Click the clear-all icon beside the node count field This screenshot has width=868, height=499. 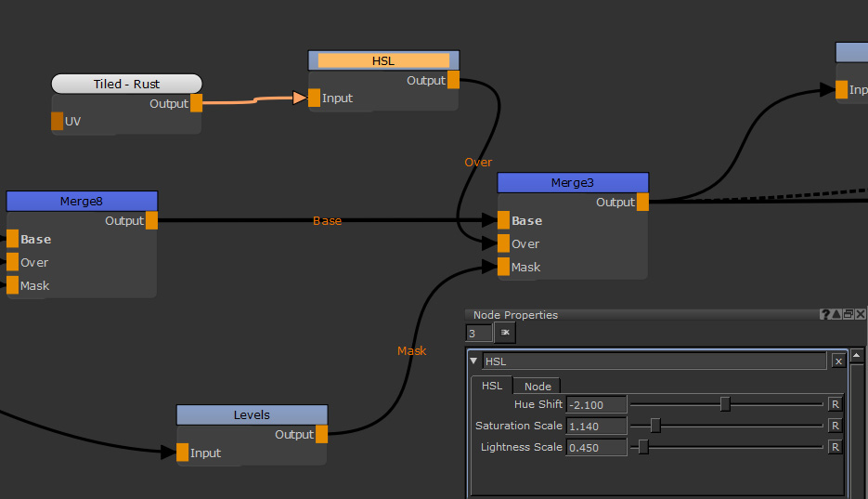click(506, 333)
